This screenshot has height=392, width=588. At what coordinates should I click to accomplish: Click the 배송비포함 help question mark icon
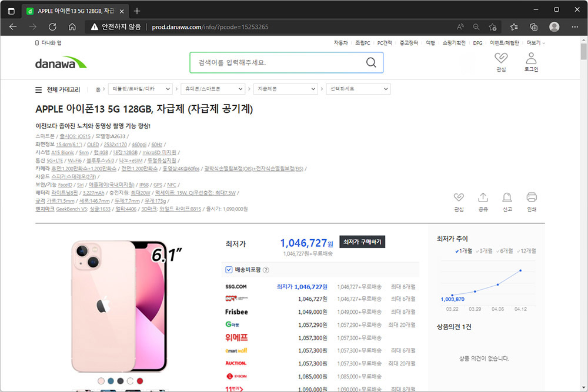coord(266,270)
